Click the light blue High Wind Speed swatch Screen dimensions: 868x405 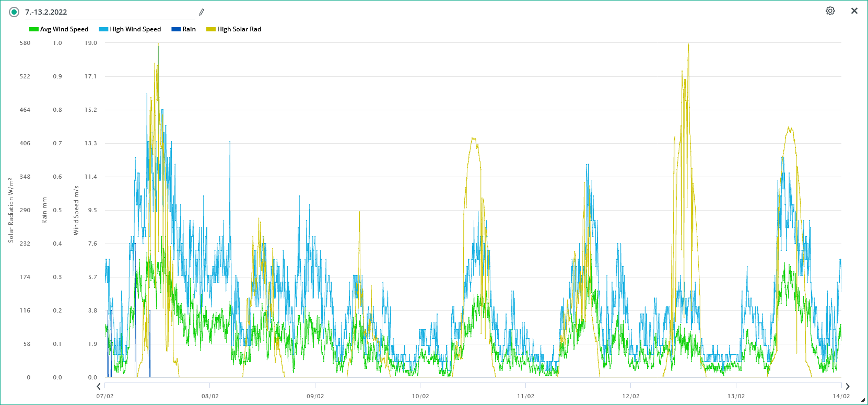coord(103,29)
